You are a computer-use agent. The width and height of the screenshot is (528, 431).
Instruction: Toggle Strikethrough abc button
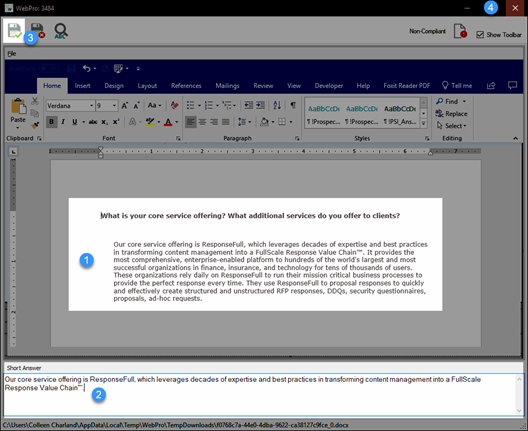click(93, 122)
